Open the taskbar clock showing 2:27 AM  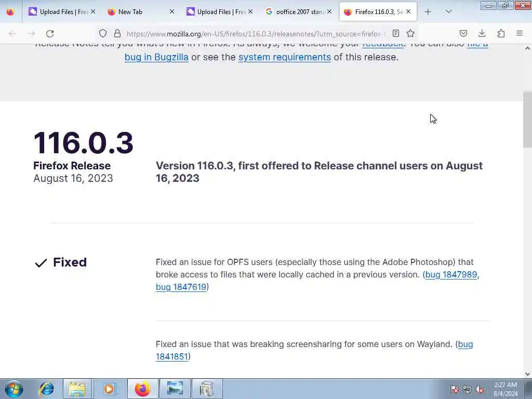[506, 389]
